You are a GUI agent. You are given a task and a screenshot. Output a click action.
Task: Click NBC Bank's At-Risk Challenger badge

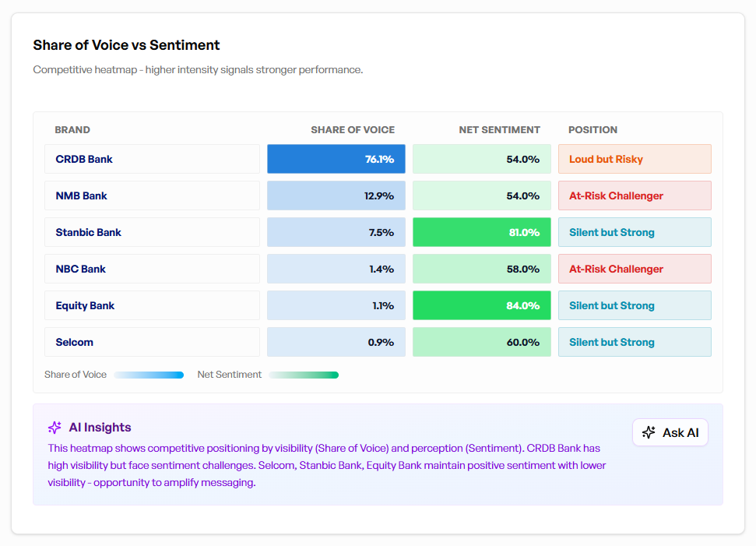(635, 269)
